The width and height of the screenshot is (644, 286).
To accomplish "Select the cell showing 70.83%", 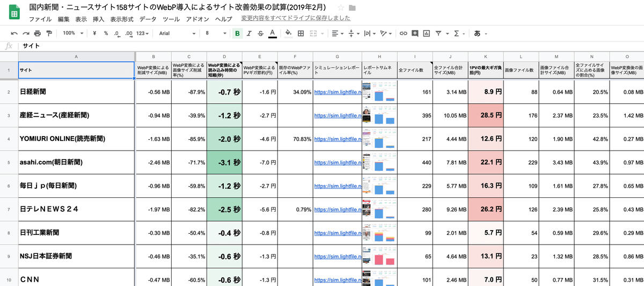I will pyautogui.click(x=295, y=139).
